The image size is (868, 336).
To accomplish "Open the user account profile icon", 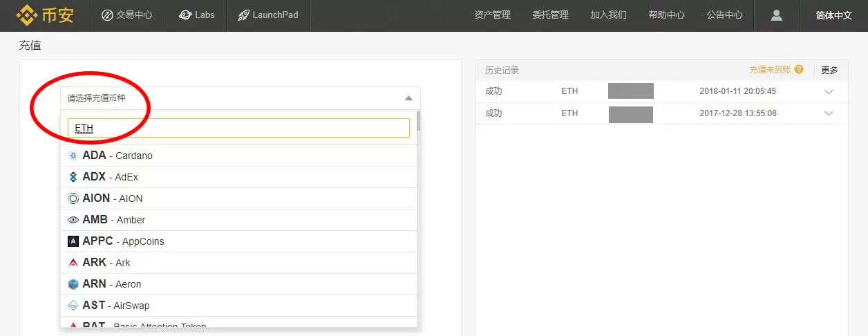I will click(x=776, y=15).
